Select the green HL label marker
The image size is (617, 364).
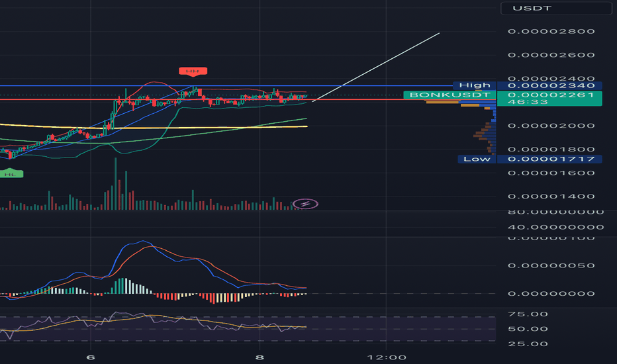coord(11,173)
